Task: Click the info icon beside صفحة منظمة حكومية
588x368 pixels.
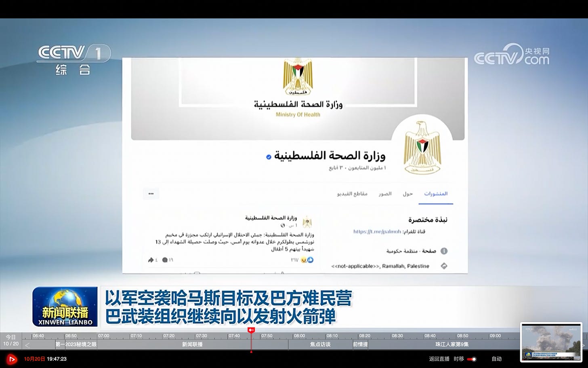Action: pos(444,251)
